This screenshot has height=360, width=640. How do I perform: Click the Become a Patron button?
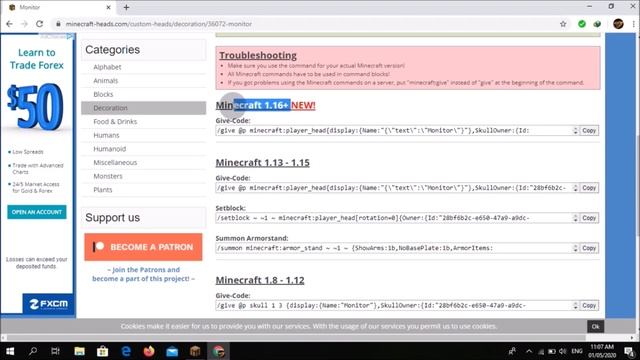point(143,247)
